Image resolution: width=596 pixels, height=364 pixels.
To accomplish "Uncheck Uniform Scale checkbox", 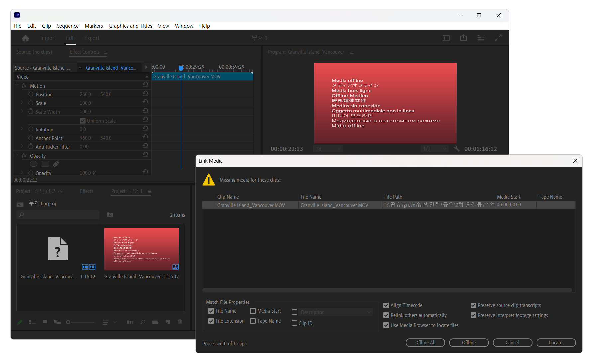I will (x=83, y=121).
